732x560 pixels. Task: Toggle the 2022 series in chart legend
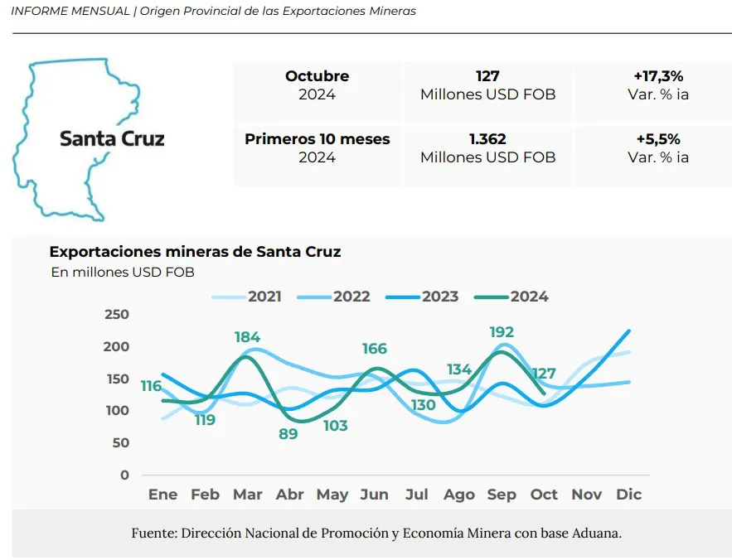point(336,297)
